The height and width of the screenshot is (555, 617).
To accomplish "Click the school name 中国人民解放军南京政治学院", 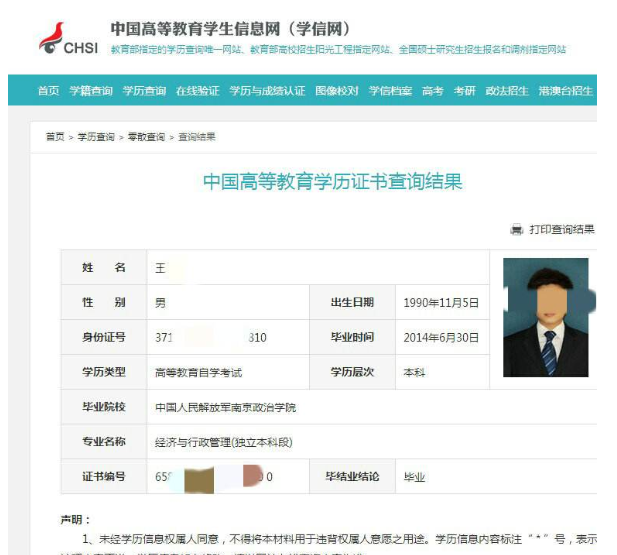I will 225,407.
